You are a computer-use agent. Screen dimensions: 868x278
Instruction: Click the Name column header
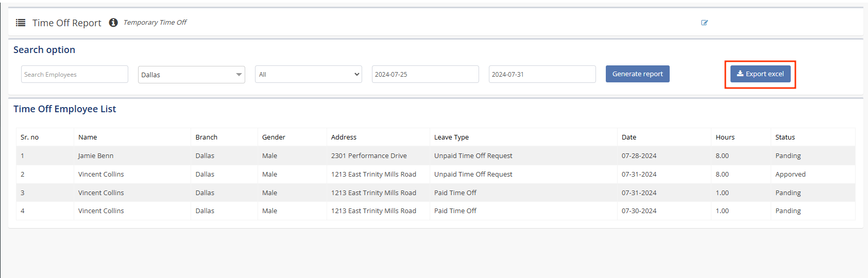click(88, 137)
